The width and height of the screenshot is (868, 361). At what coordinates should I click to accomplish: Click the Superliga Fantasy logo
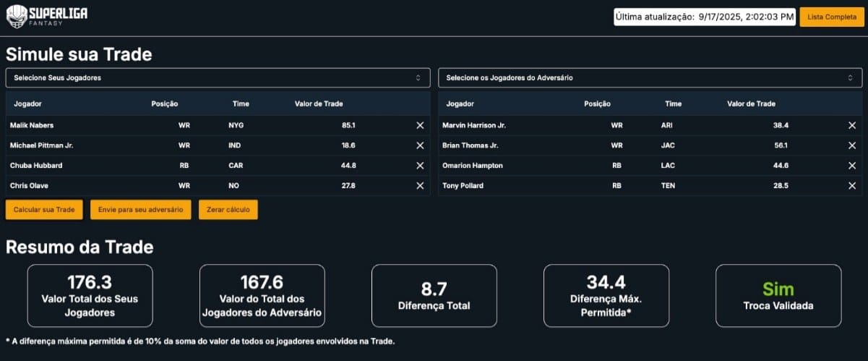(x=46, y=16)
